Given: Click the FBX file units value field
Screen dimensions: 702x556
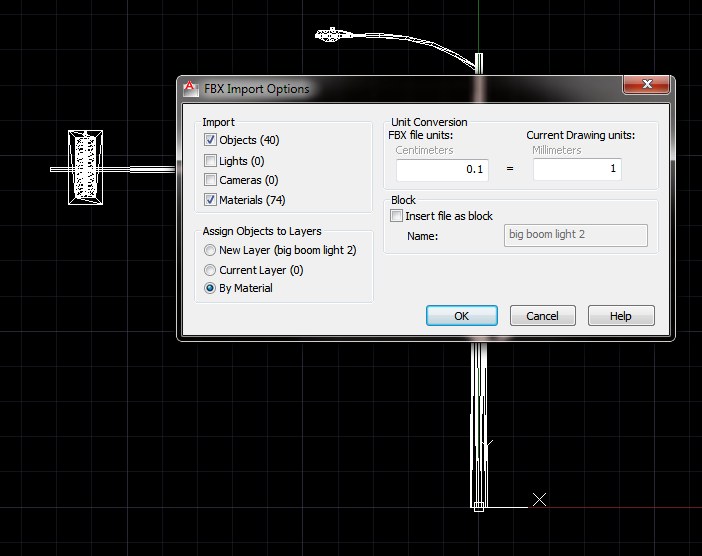Looking at the screenshot, I should pos(442,169).
